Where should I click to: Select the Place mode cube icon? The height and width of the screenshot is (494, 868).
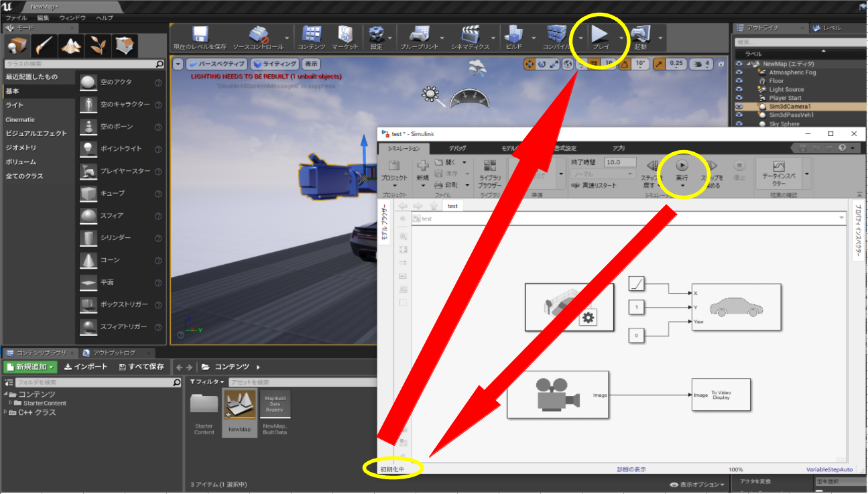[x=17, y=45]
